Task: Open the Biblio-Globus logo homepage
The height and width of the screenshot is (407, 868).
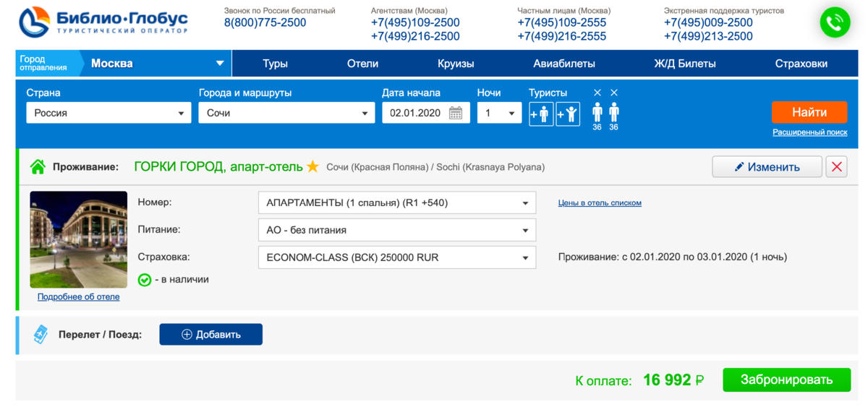Action: (103, 22)
